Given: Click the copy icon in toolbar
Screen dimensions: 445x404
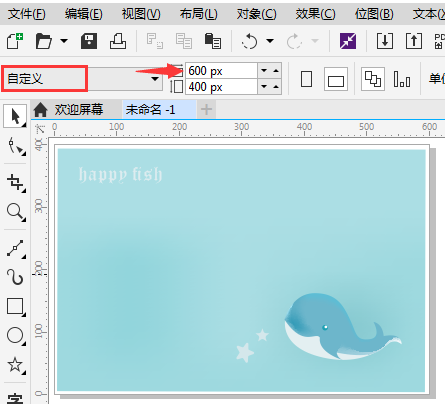Looking at the screenshot, I should pyautogui.click(x=184, y=41).
